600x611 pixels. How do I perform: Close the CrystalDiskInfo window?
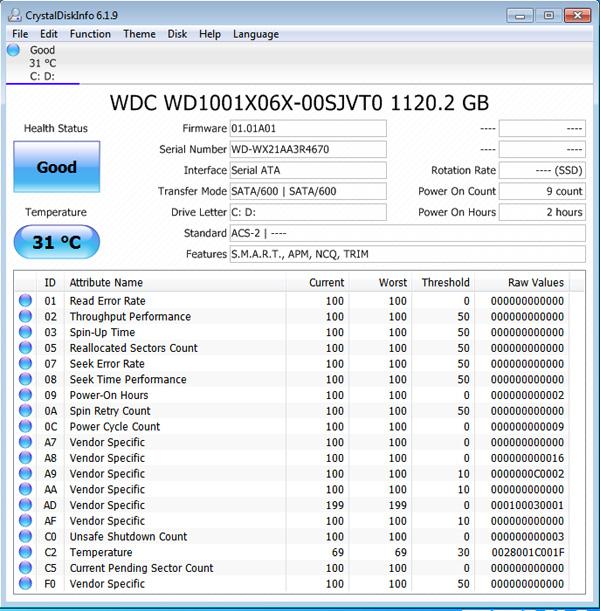point(578,16)
